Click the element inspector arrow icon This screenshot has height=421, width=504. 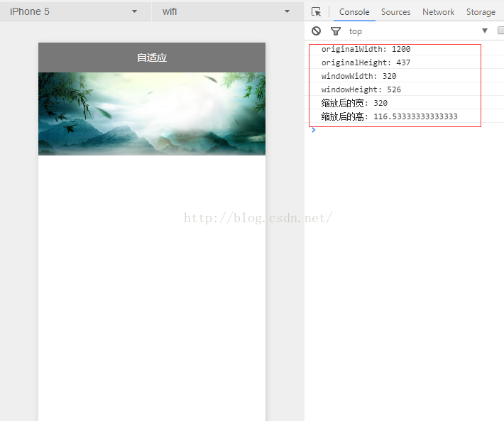pyautogui.click(x=317, y=12)
